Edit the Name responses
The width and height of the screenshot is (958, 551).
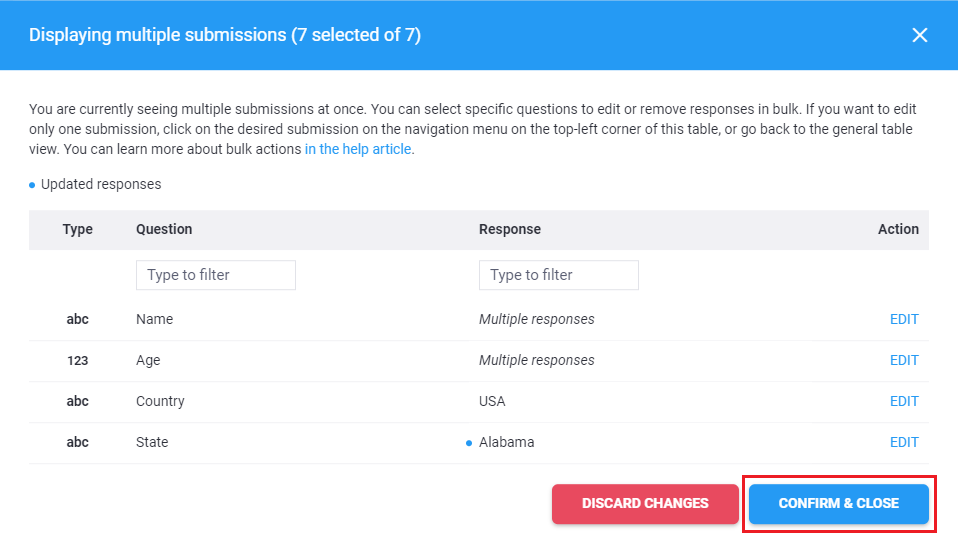point(904,320)
